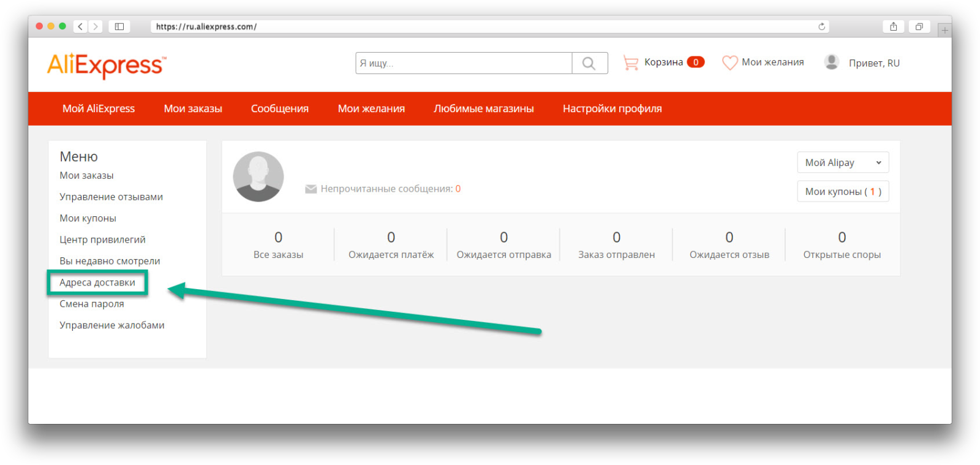Screen dimensions: 980x465
Task: Open 'Ожидается отзыв' counter
Action: (729, 245)
